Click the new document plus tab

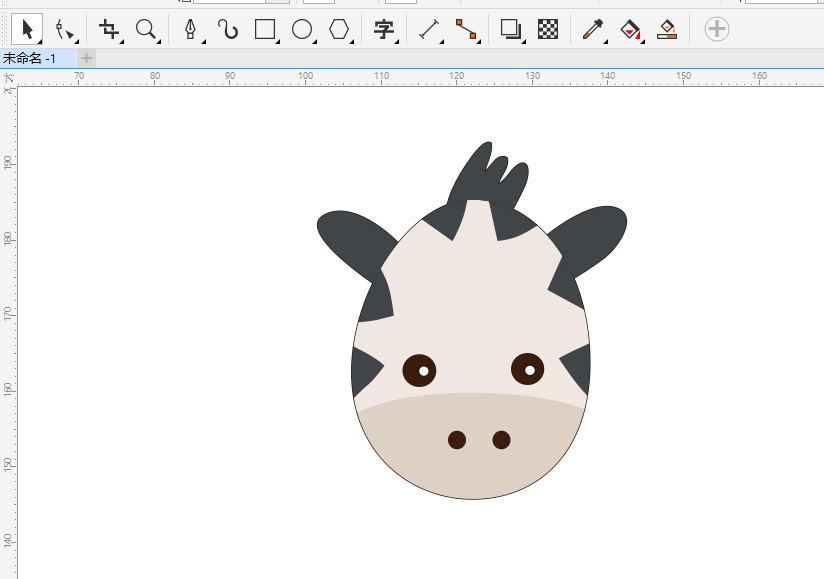(x=87, y=58)
